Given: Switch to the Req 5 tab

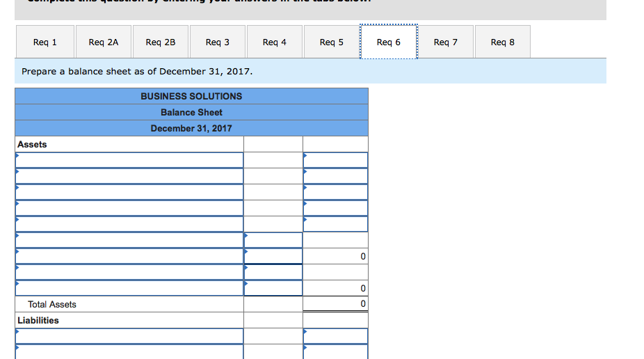Looking at the screenshot, I should [332, 42].
